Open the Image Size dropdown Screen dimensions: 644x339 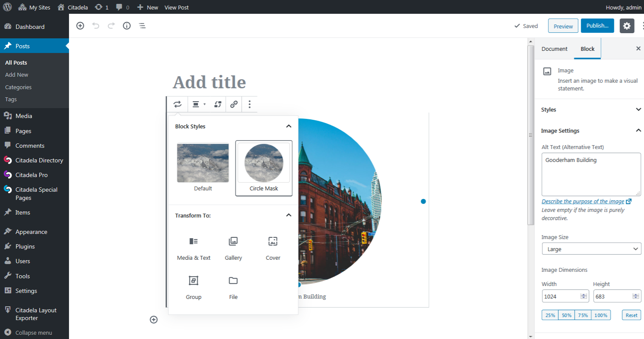(591, 249)
